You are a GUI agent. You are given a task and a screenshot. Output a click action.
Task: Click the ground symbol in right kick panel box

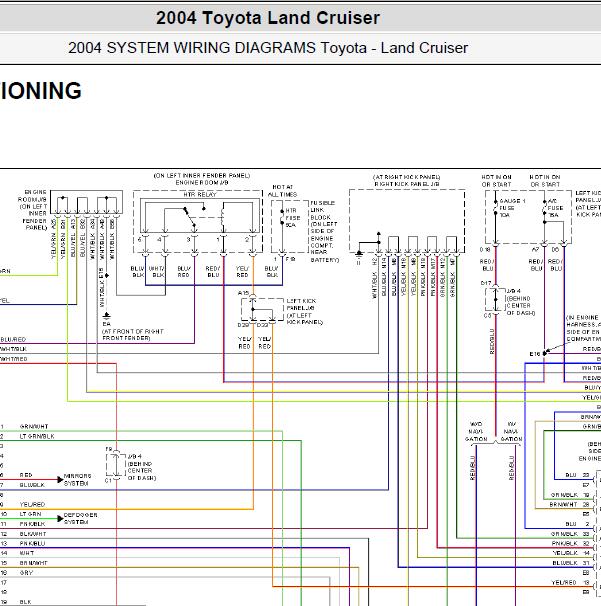359,254
